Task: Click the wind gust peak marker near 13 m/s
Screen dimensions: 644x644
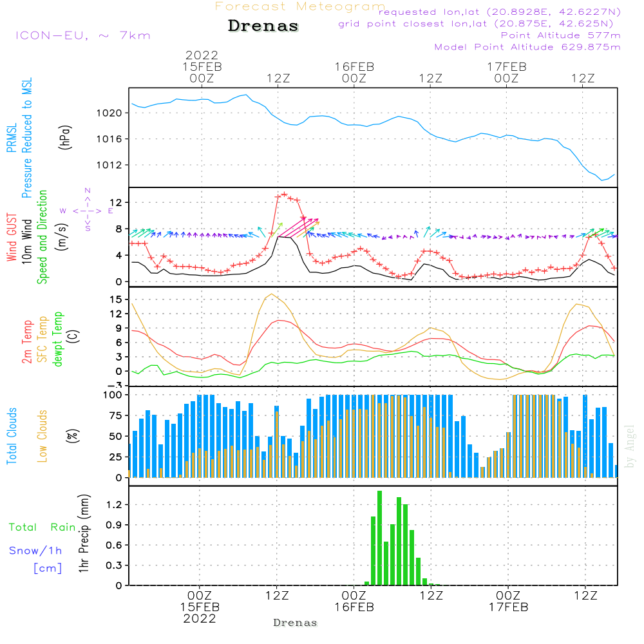Action: pyautogui.click(x=284, y=194)
